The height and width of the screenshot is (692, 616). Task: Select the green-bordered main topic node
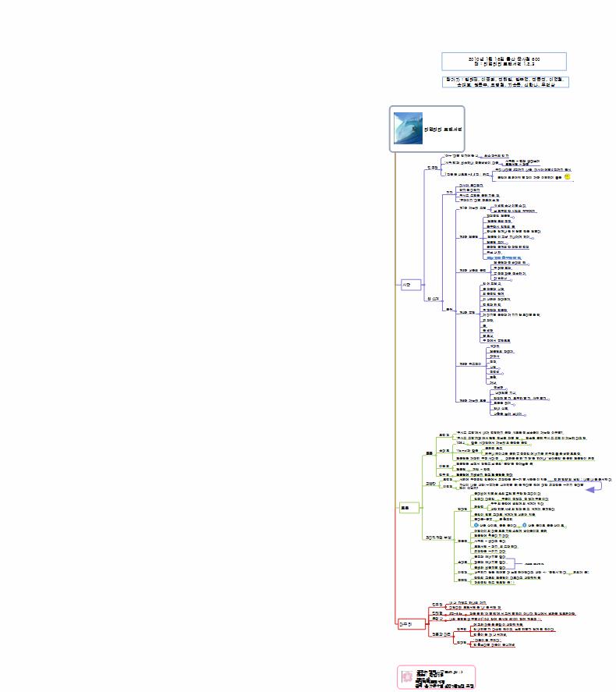coord(405,506)
